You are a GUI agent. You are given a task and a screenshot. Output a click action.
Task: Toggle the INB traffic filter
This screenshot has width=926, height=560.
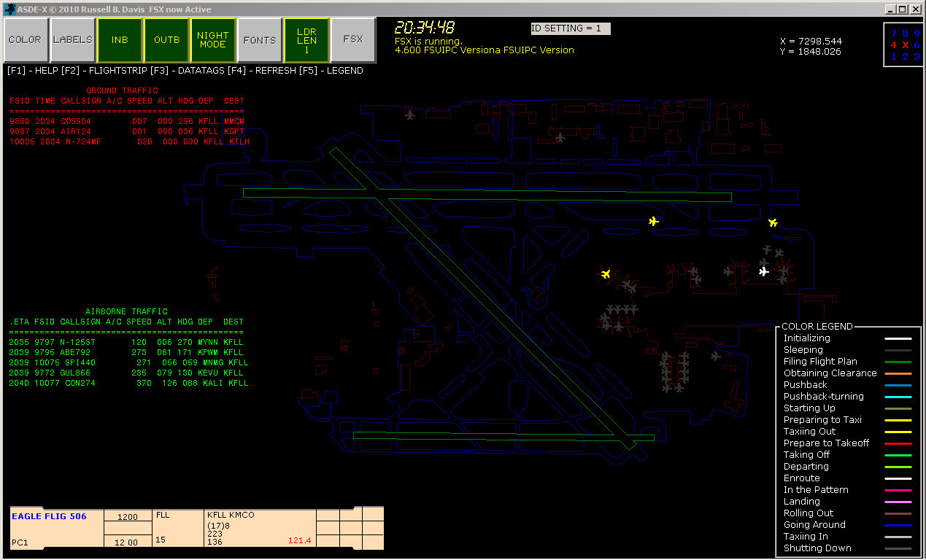(x=119, y=39)
